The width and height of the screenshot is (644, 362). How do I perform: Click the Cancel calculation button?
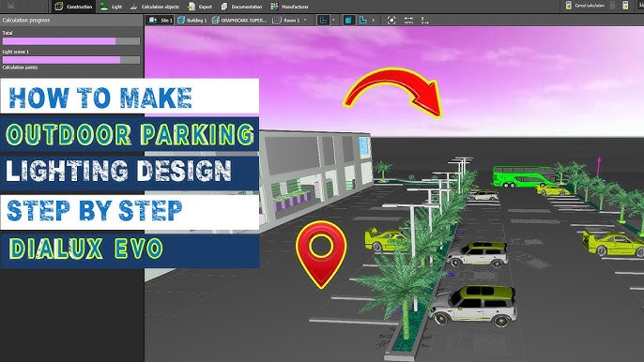(x=585, y=6)
